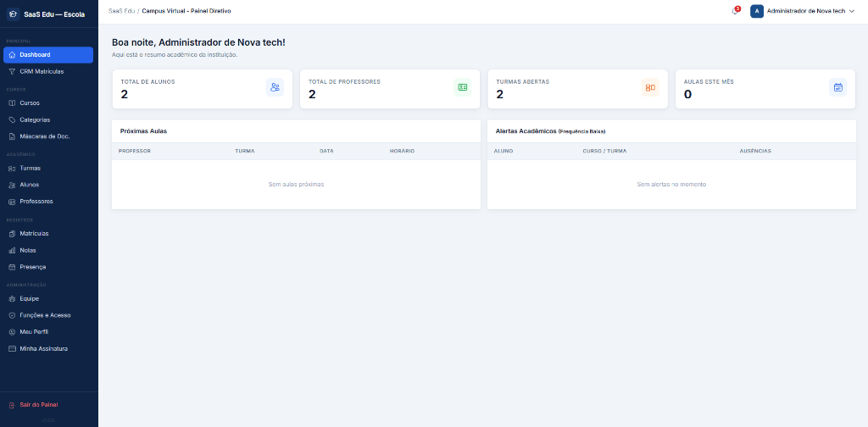868x427 pixels.
Task: Open Funções e Acesso page
Action: [x=45, y=314]
